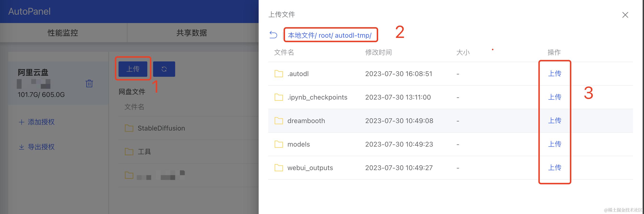Open the .ipynb_checkpoints folder name
This screenshot has height=214, width=644.
pos(317,97)
